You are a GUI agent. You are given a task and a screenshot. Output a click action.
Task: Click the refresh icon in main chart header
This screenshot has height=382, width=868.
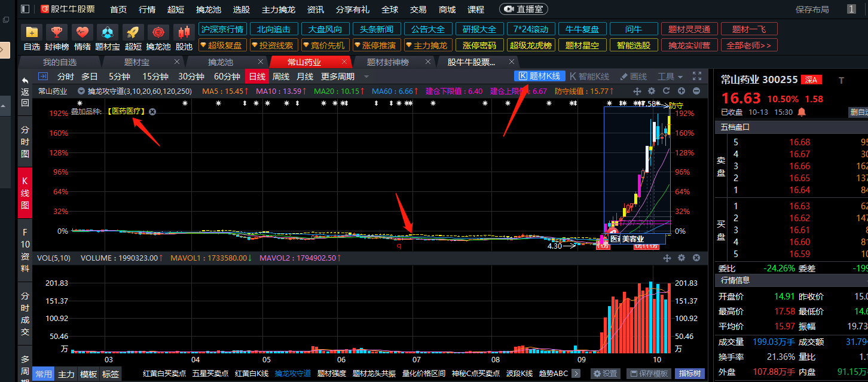tap(667, 91)
